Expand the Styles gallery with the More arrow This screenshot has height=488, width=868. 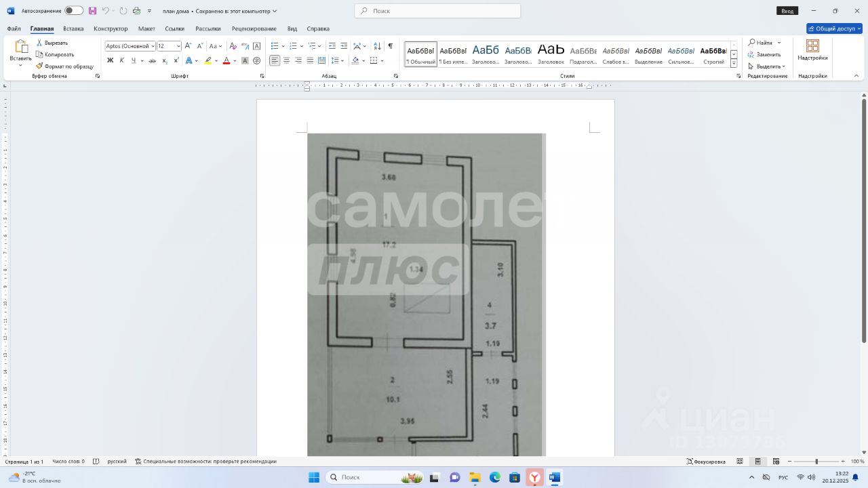coord(734,63)
